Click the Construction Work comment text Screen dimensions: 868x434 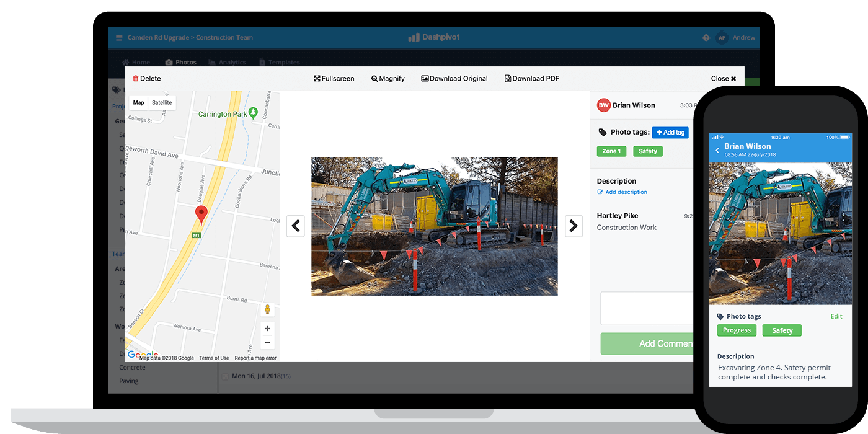pyautogui.click(x=627, y=228)
